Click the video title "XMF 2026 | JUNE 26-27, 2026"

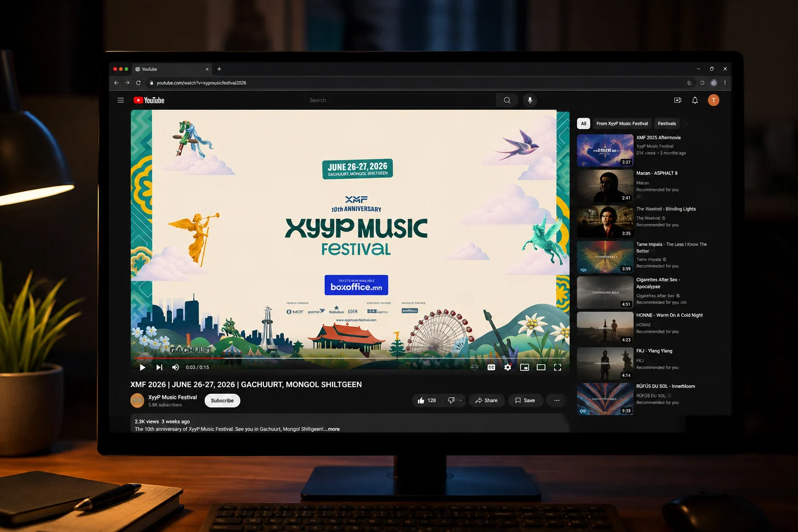tap(246, 384)
